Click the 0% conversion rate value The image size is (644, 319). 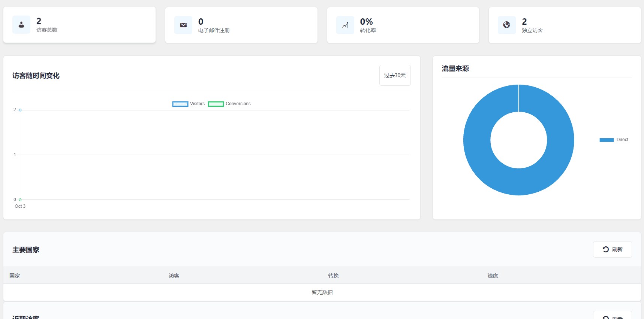[366, 22]
